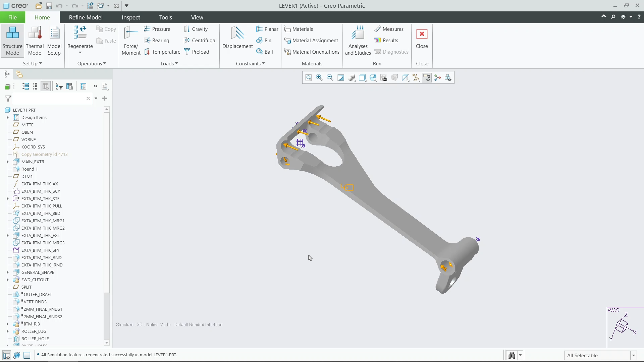Open Analyses and Studies
Screen dimensions: 644x362
click(358, 41)
